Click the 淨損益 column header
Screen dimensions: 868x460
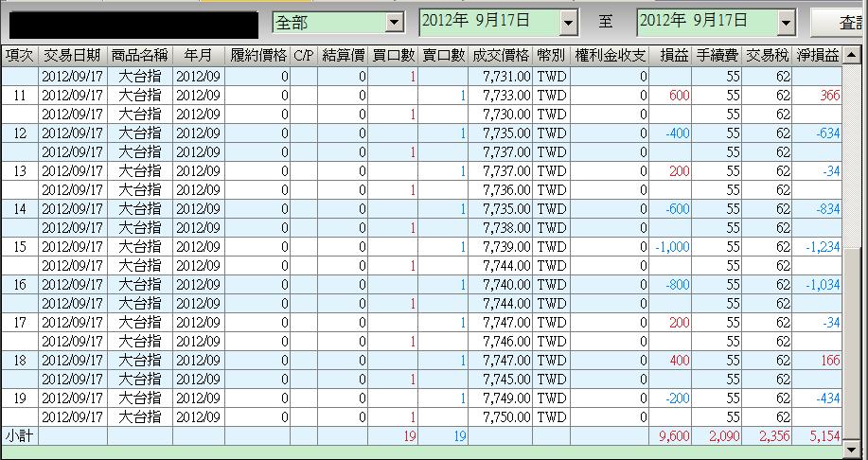click(x=817, y=55)
